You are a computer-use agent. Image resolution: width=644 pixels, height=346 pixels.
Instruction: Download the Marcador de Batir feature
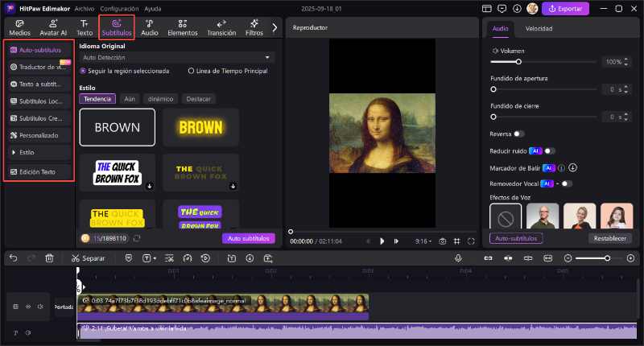[573, 168]
